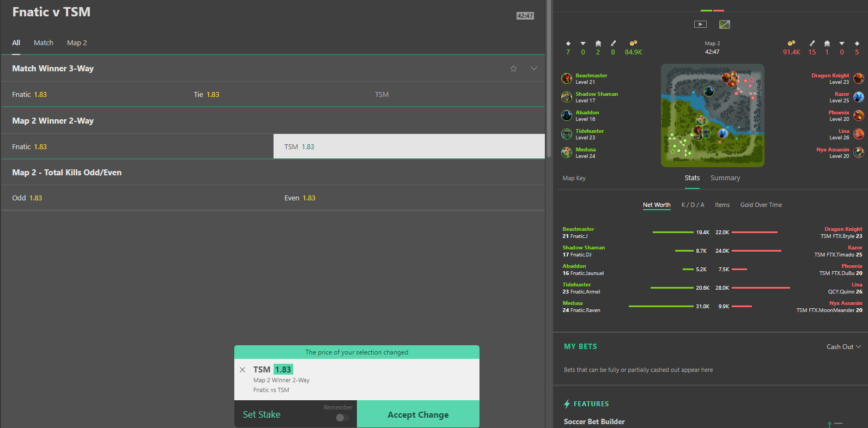Bet on Even total kills
This screenshot has height=428, width=868.
click(409, 198)
